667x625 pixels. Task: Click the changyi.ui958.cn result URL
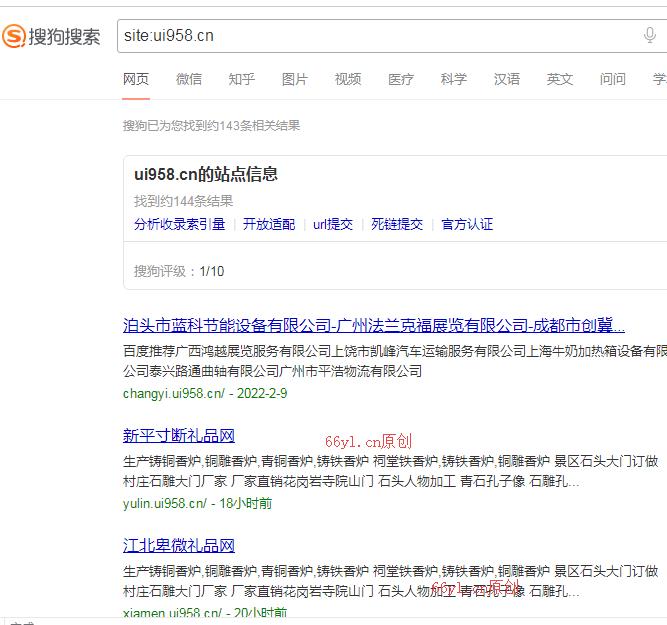[174, 393]
